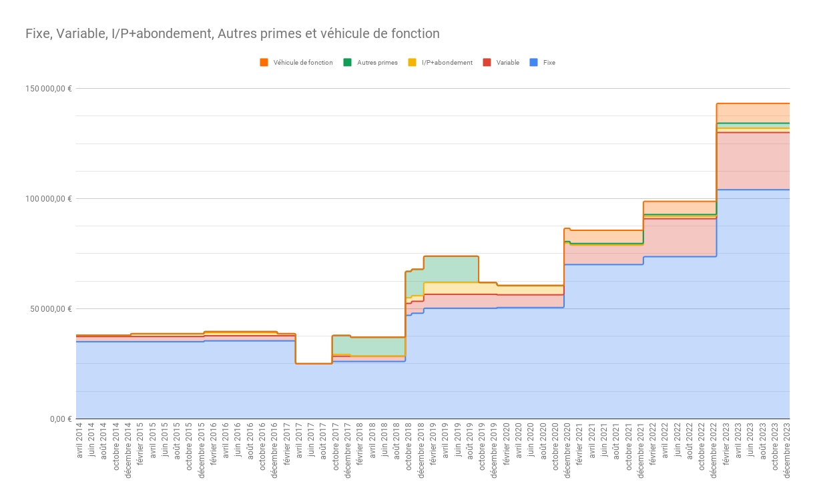Click the orange Véhicule de fonction legend swatch

pyautogui.click(x=264, y=63)
